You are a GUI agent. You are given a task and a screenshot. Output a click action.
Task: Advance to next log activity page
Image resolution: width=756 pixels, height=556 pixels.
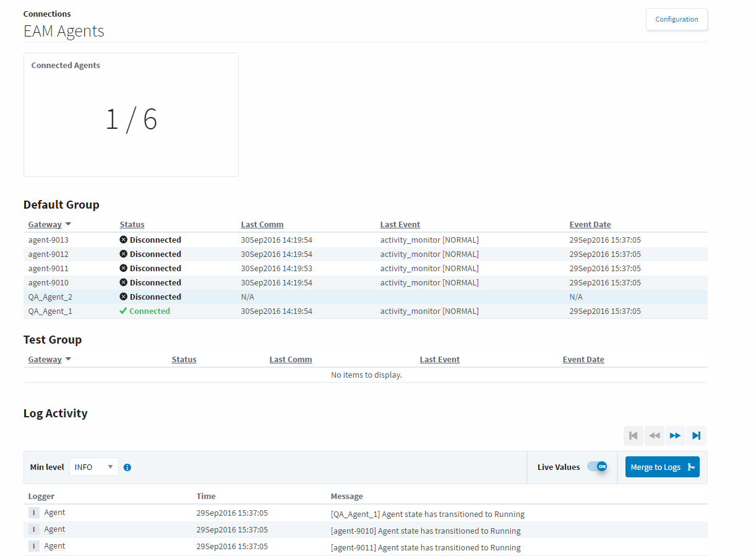[x=675, y=436]
